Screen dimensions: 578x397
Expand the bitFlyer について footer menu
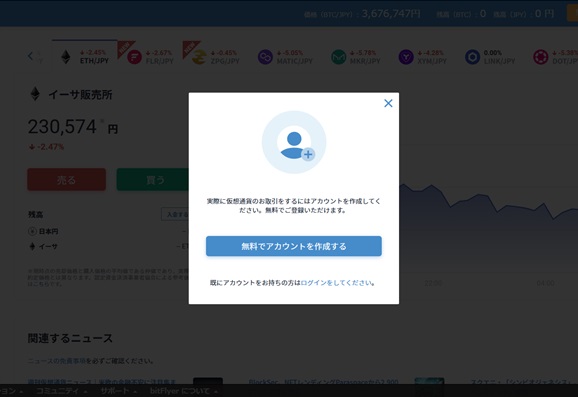(184, 391)
